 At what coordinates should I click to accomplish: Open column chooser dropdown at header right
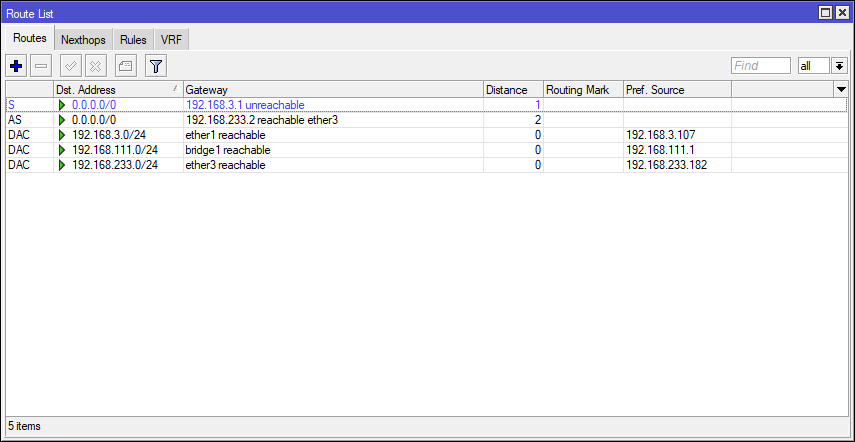[841, 89]
